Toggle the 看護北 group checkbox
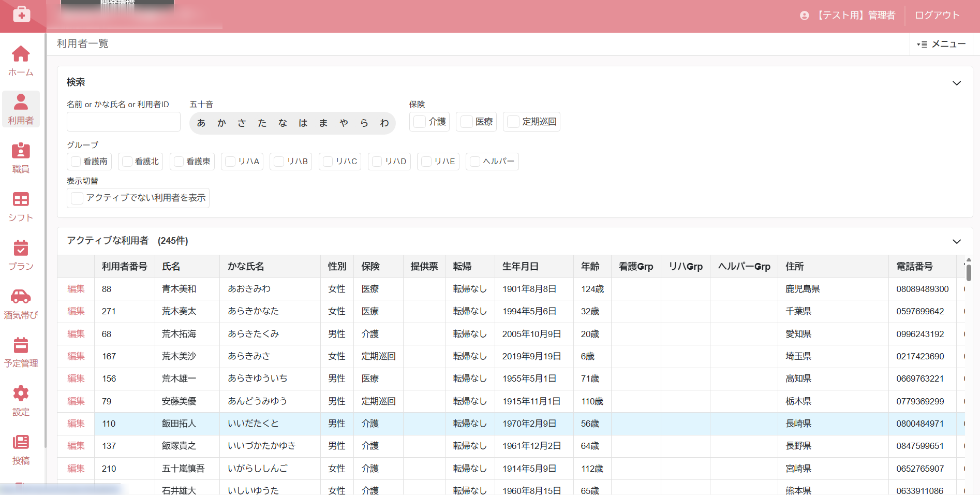 (x=127, y=162)
